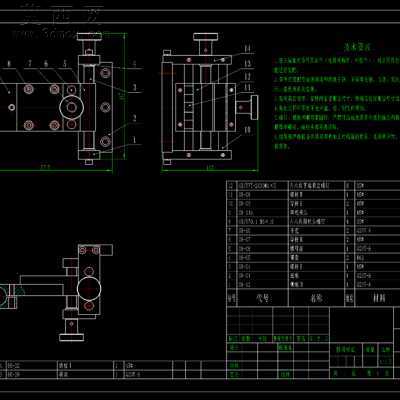Click part label 6 above the front view
This screenshot has width=400, height=400.
(x=46, y=63)
